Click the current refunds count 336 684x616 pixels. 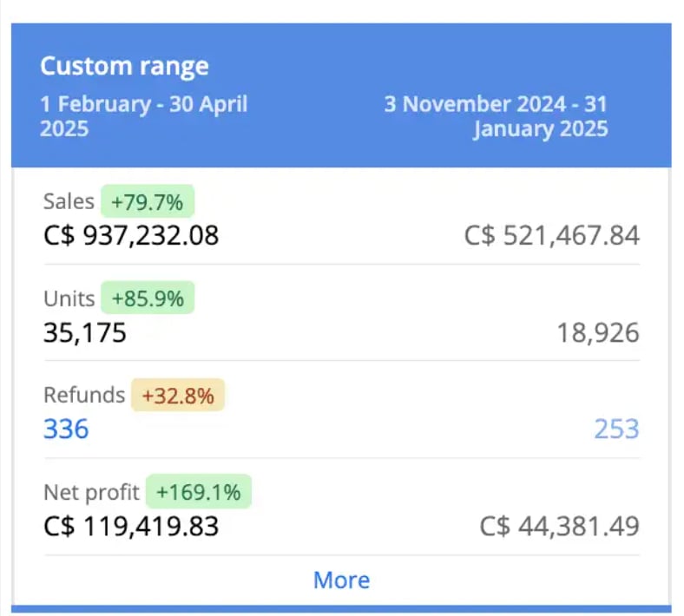click(x=66, y=429)
